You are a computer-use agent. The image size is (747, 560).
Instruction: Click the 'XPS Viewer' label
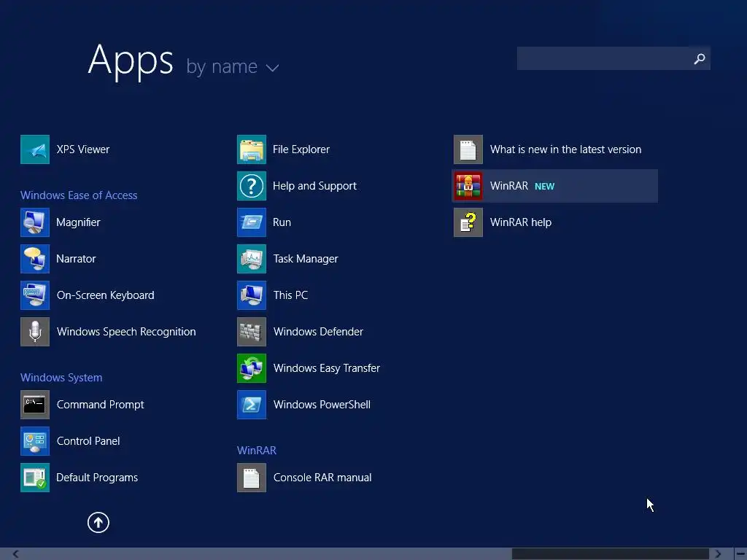click(83, 149)
